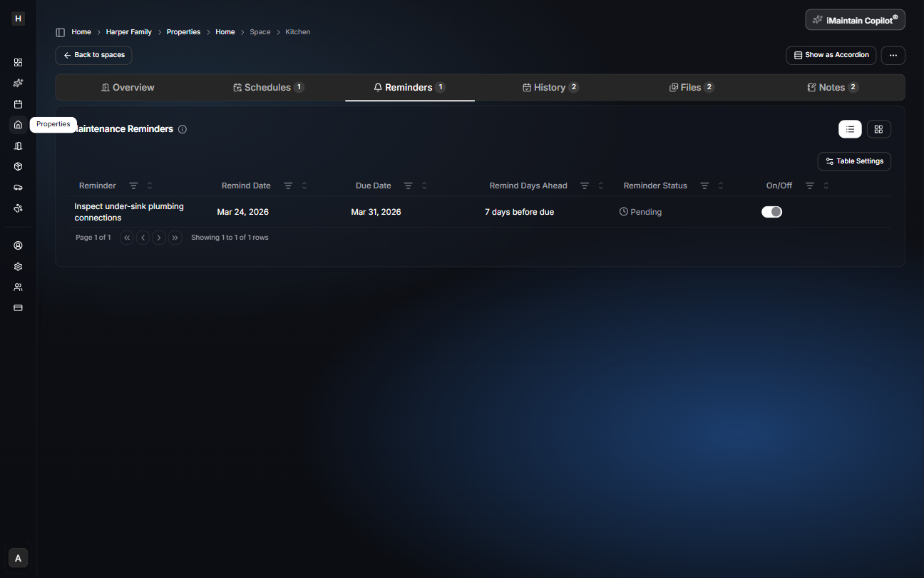
Task: Open Table Settings
Action: [x=854, y=161]
